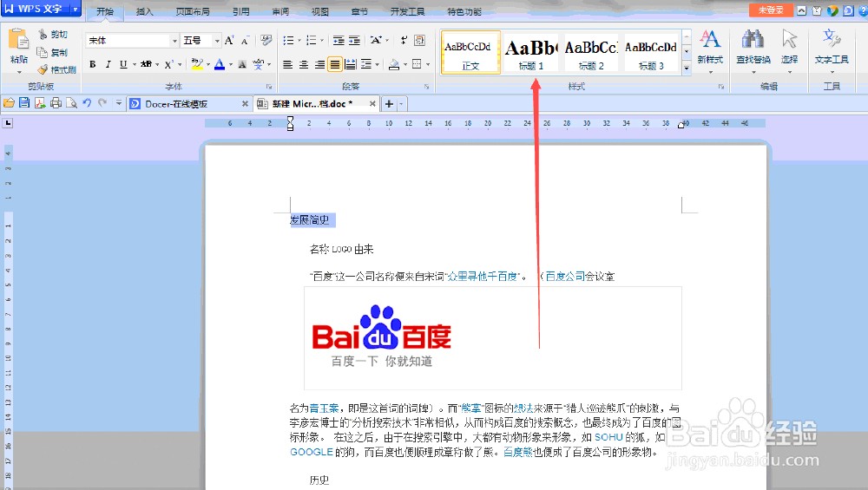Apply the 标题 3 heading style
The image size is (868, 490).
[651, 53]
